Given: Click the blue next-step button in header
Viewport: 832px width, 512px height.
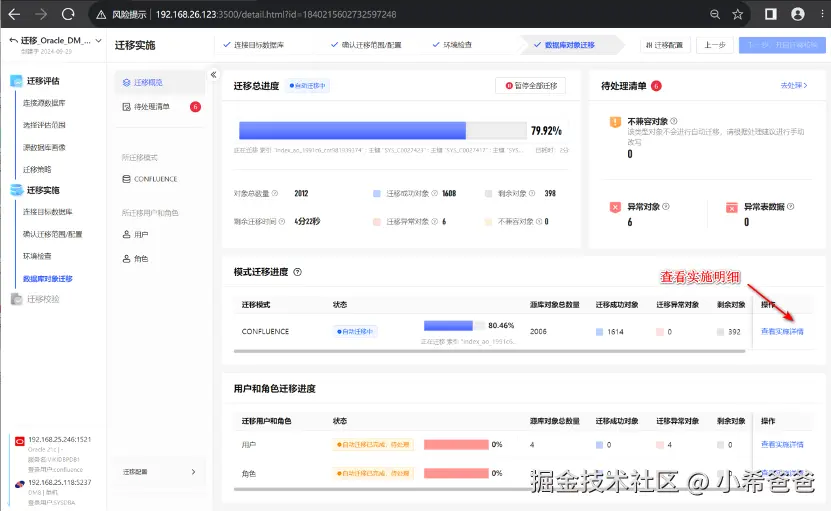Looking at the screenshot, I should tap(782, 45).
